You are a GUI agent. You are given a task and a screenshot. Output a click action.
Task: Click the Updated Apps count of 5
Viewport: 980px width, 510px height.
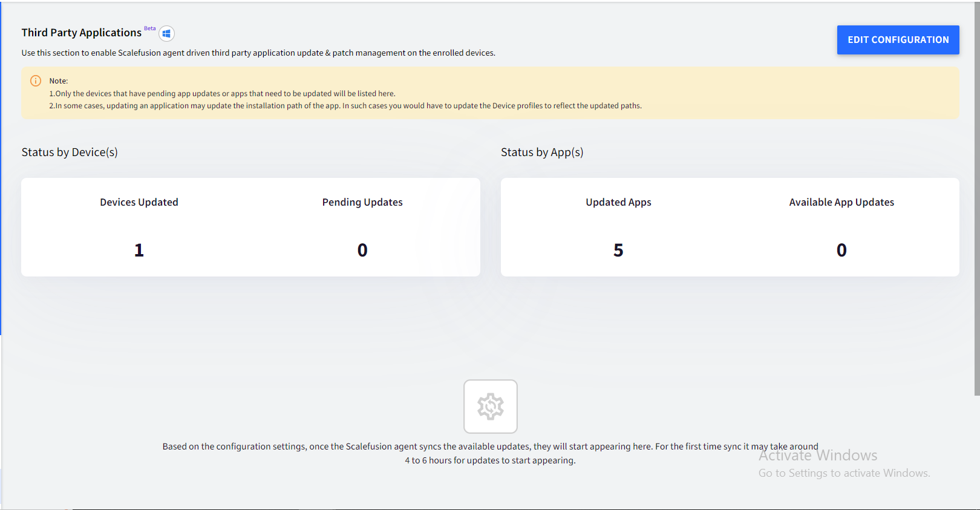click(618, 250)
